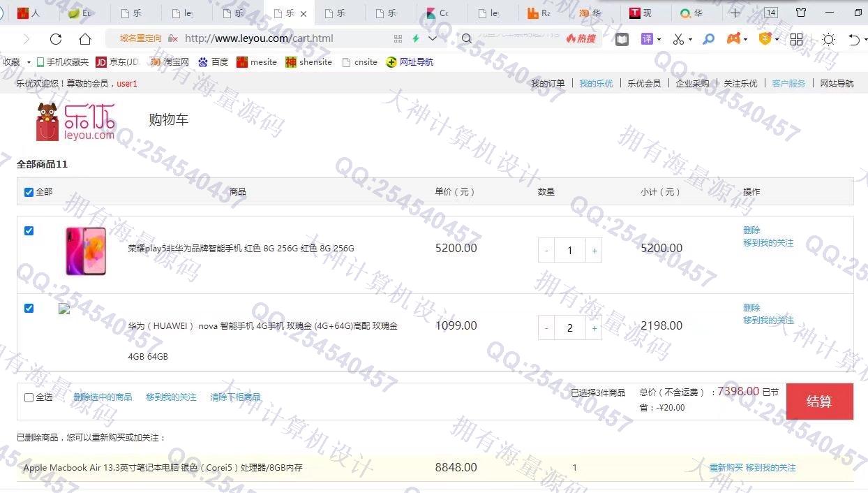
Task: Click the scissors screenshot icon
Action: [x=678, y=39]
